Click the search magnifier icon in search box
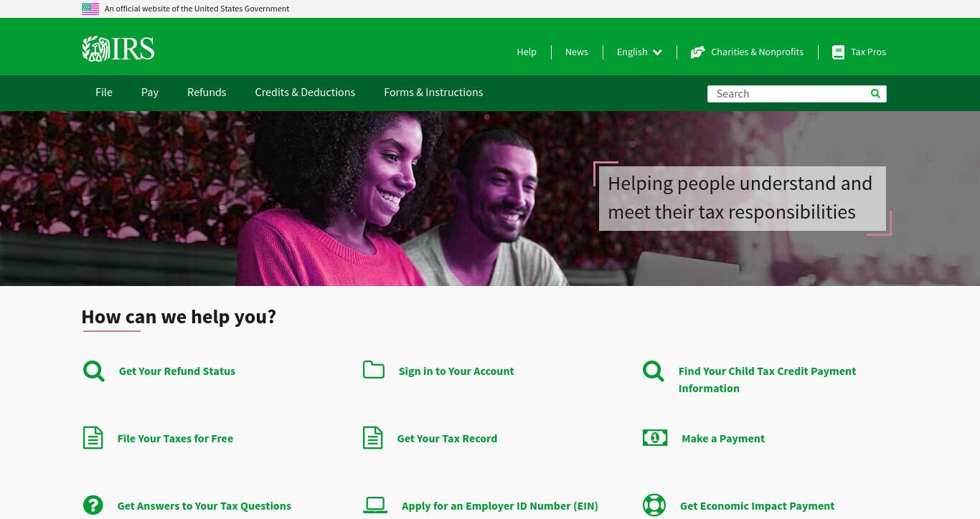Image resolution: width=980 pixels, height=519 pixels. click(x=875, y=93)
